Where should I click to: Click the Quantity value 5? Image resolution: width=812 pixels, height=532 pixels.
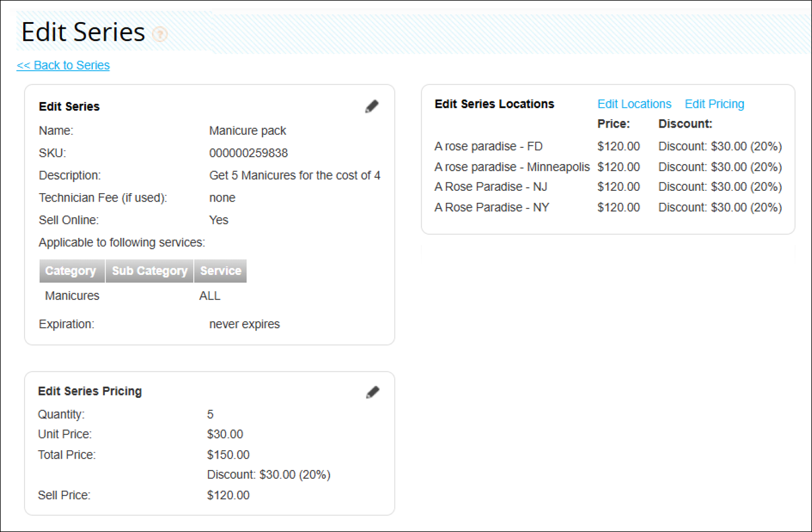click(x=210, y=415)
